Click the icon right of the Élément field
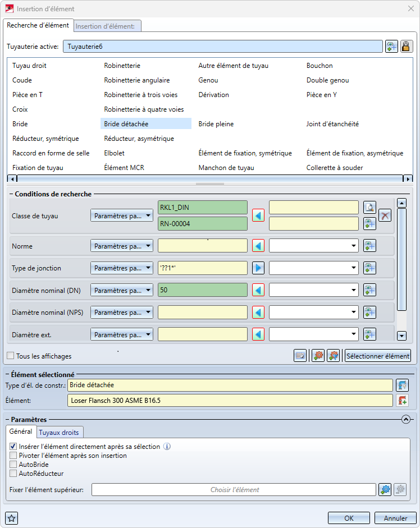The height and width of the screenshot is (528, 420). (402, 401)
